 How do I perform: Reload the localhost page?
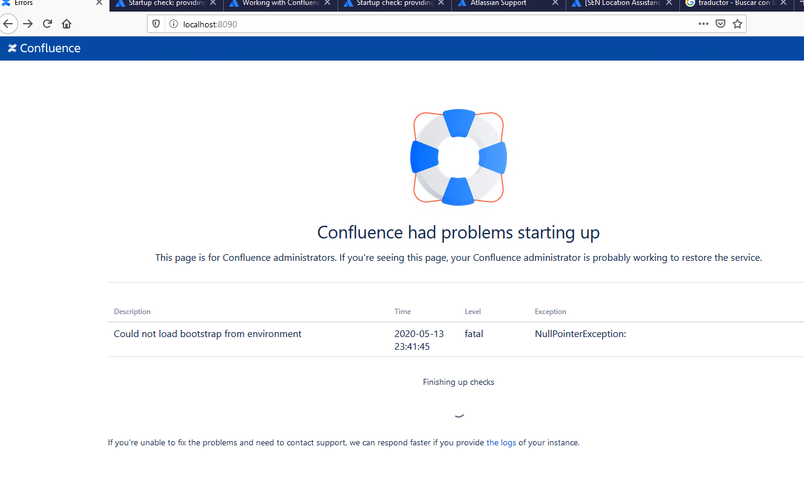[x=47, y=24]
